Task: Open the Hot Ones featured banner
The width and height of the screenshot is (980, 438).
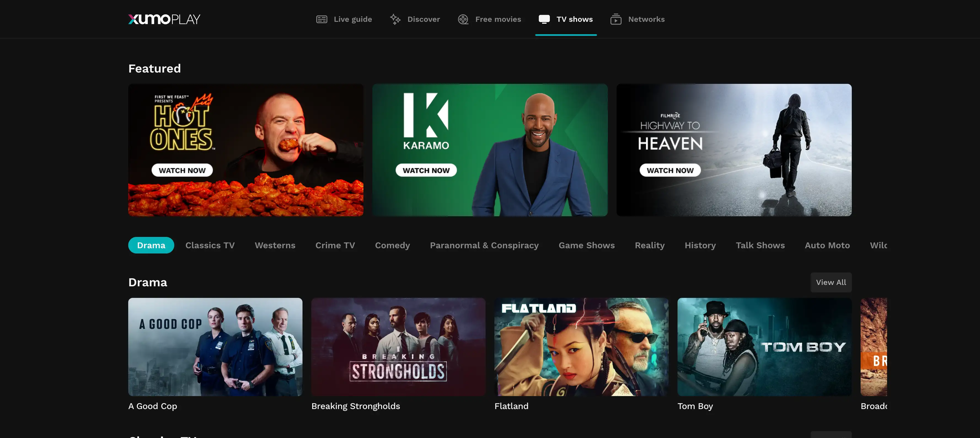Action: pyautogui.click(x=246, y=150)
